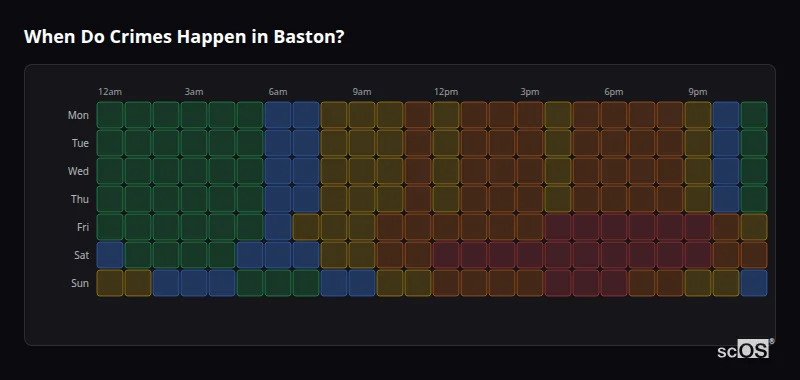Click the Tuesday 3pm heatmap cell

530,143
